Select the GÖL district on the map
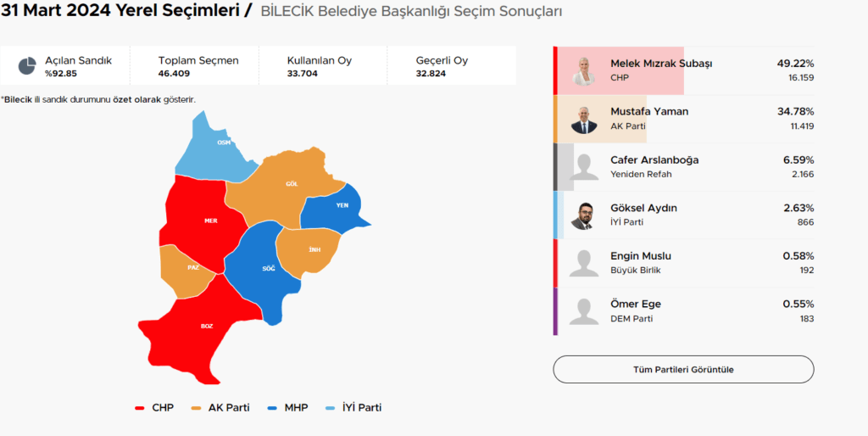 coord(284,187)
